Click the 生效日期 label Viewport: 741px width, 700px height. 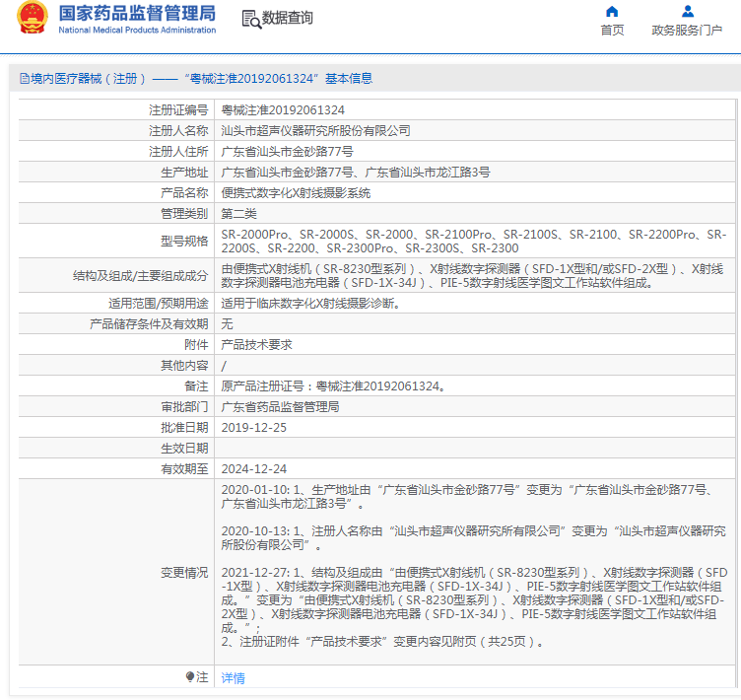[184, 449]
